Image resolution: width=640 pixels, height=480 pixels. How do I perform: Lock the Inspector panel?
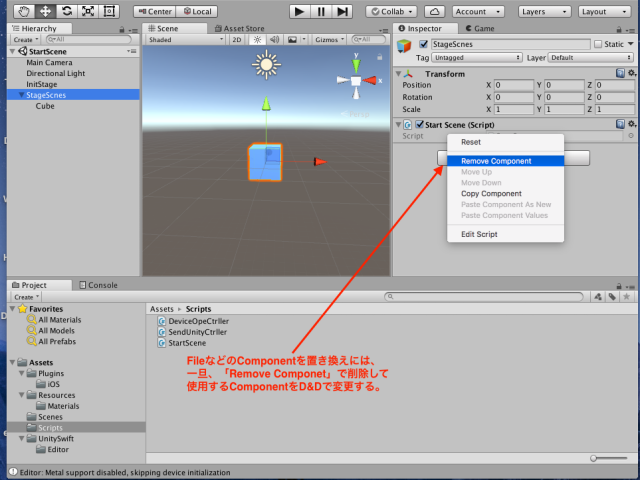coord(619,29)
